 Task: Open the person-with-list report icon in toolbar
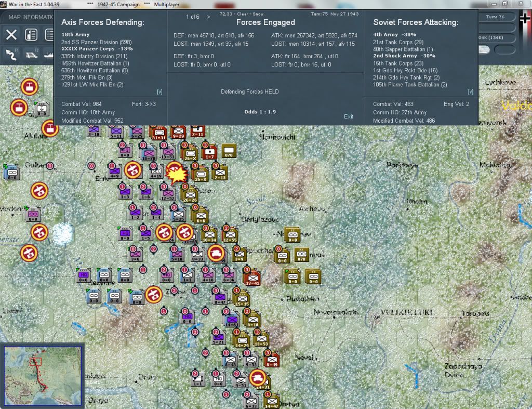[x=31, y=35]
